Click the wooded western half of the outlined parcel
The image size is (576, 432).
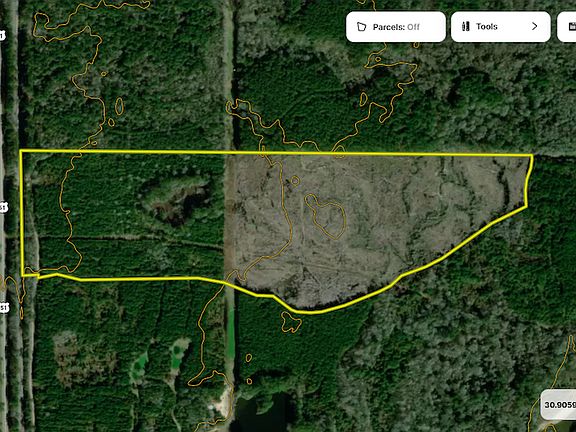[125, 215]
